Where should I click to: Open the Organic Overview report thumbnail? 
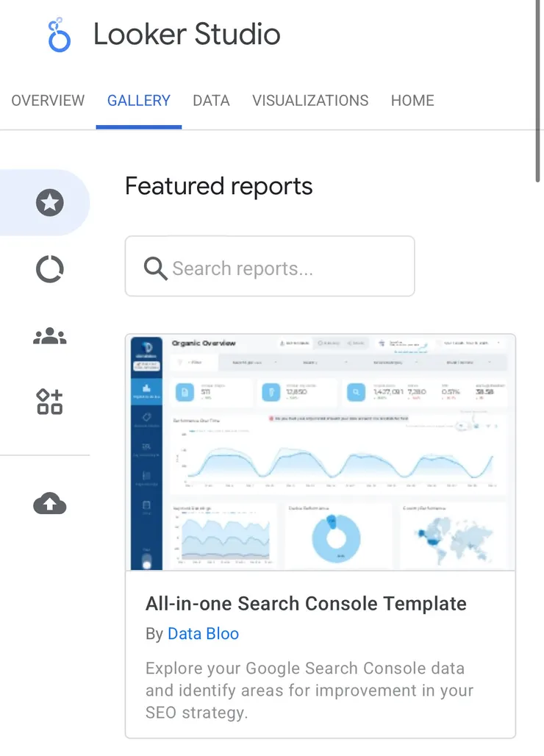tap(321, 452)
